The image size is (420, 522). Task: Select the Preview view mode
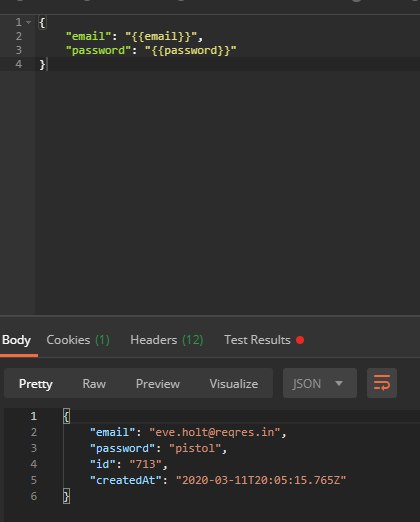tap(158, 384)
